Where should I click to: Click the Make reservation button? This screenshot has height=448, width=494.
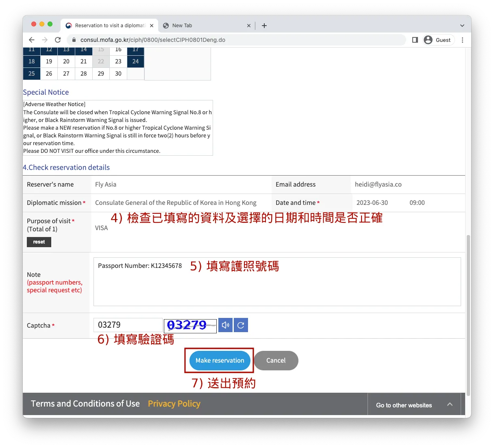[220, 361]
